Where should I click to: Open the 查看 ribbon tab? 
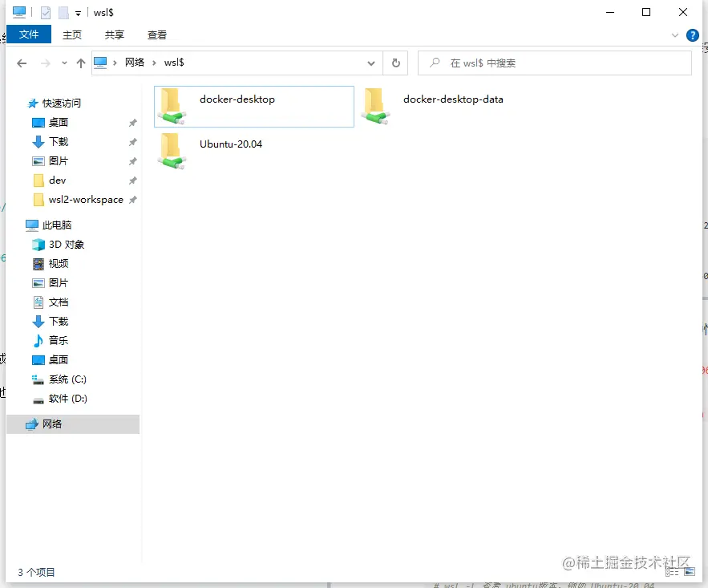(157, 34)
